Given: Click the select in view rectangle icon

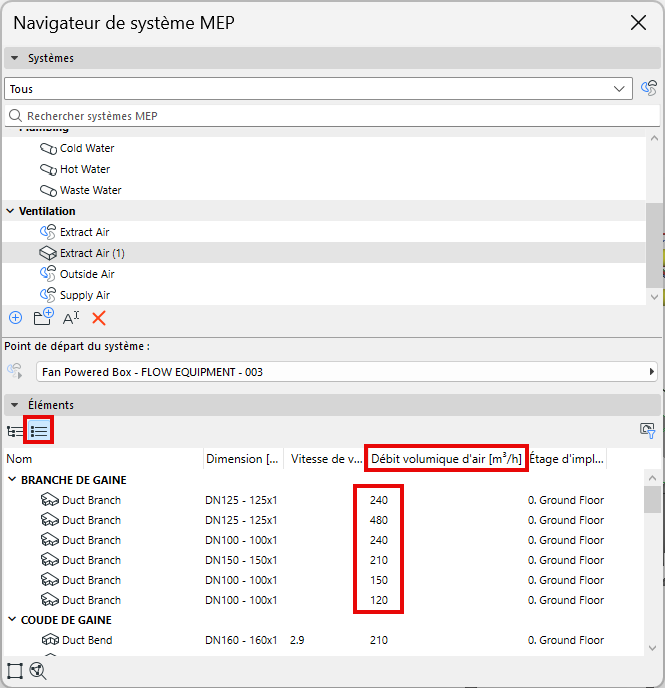Looking at the screenshot, I should [x=14, y=671].
